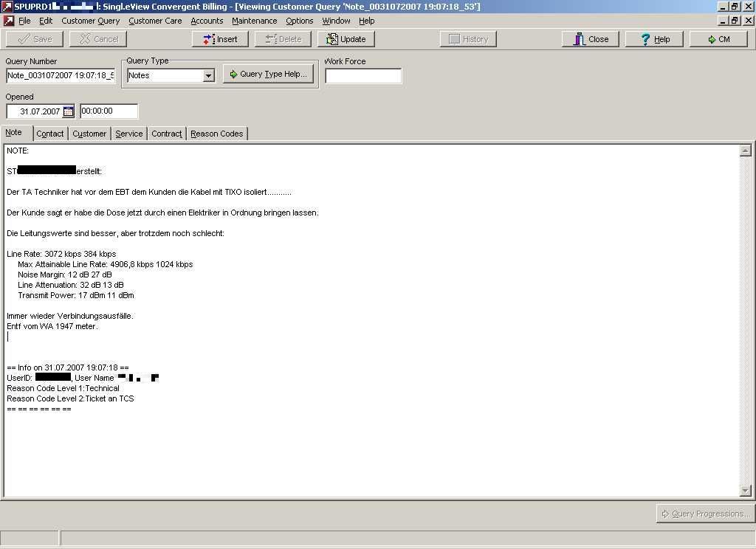
Task: Open the Customer Query menu
Action: pyautogui.click(x=91, y=21)
